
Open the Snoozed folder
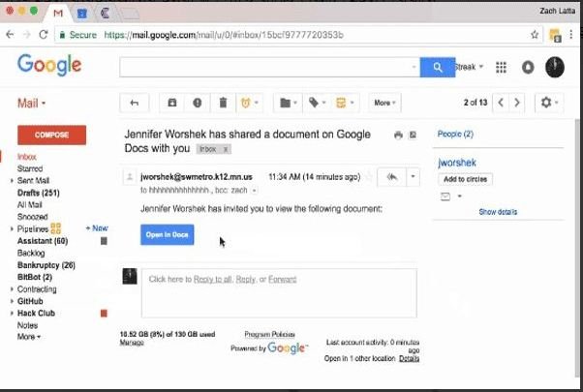coord(32,217)
